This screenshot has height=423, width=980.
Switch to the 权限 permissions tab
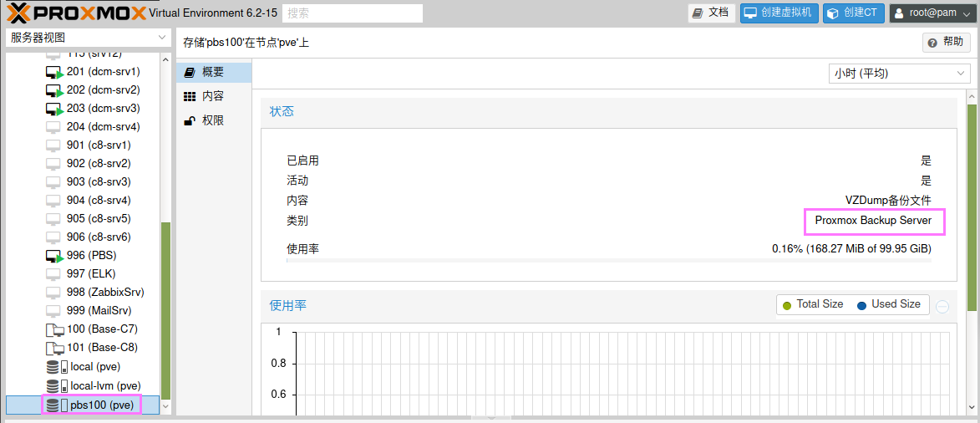click(214, 120)
